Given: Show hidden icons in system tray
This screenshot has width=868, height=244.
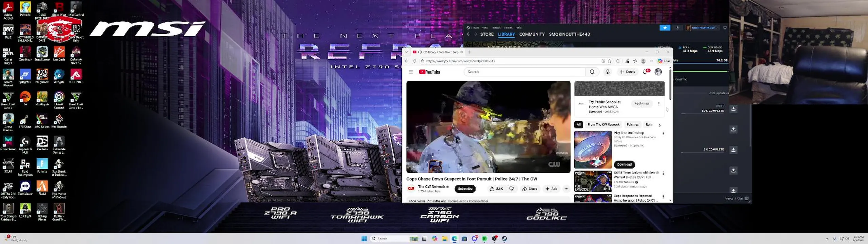Looking at the screenshot, I should point(827,239).
